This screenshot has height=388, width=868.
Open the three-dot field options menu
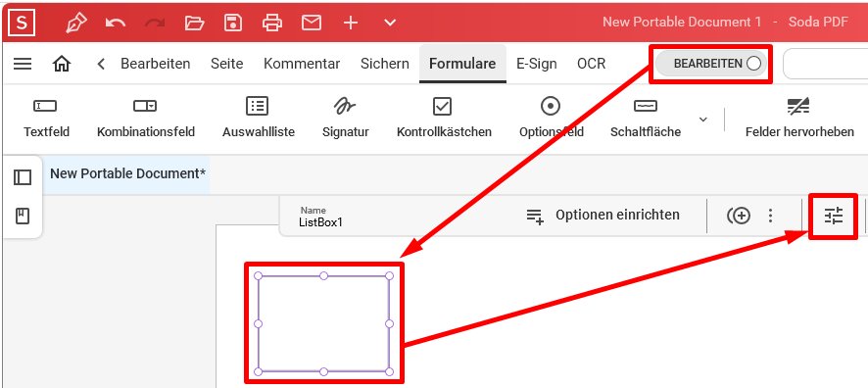770,216
